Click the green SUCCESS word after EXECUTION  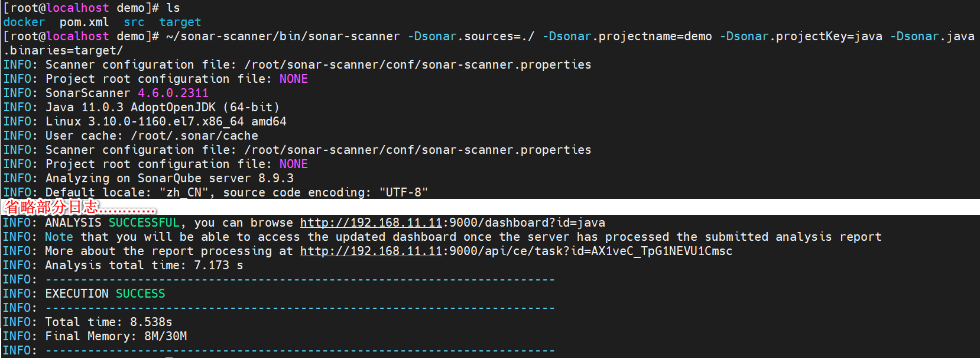click(140, 294)
